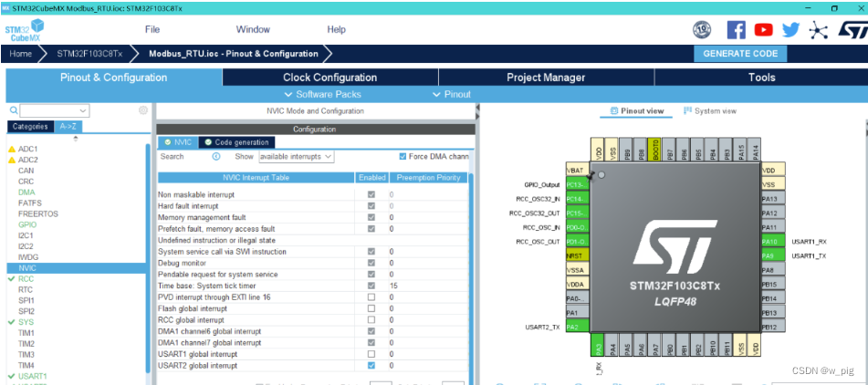This screenshot has height=385, width=868.
Task: Click the STM32F103C8Tx breadcrumb
Action: [x=89, y=54]
